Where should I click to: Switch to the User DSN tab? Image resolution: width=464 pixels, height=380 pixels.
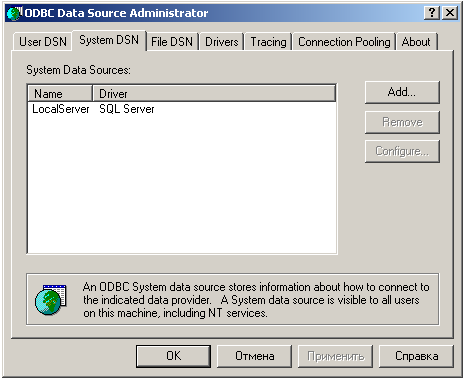click(43, 42)
